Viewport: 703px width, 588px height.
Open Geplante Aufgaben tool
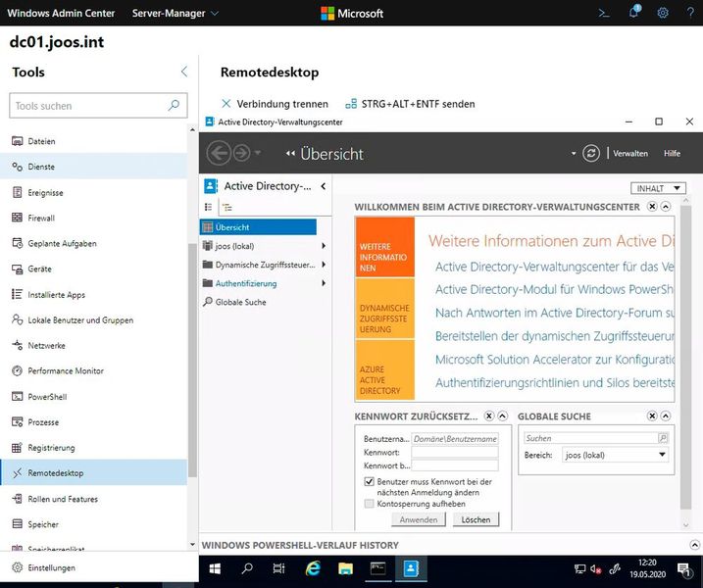coord(93,243)
